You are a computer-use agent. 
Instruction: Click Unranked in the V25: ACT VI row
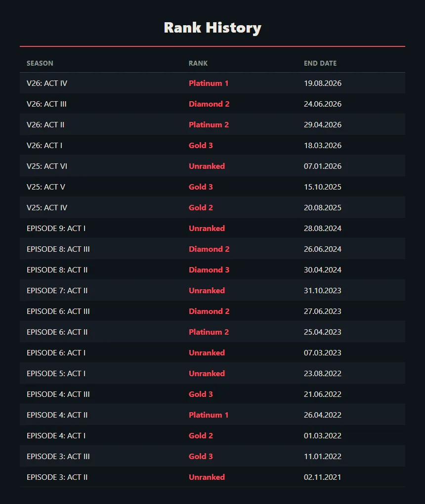coord(207,166)
